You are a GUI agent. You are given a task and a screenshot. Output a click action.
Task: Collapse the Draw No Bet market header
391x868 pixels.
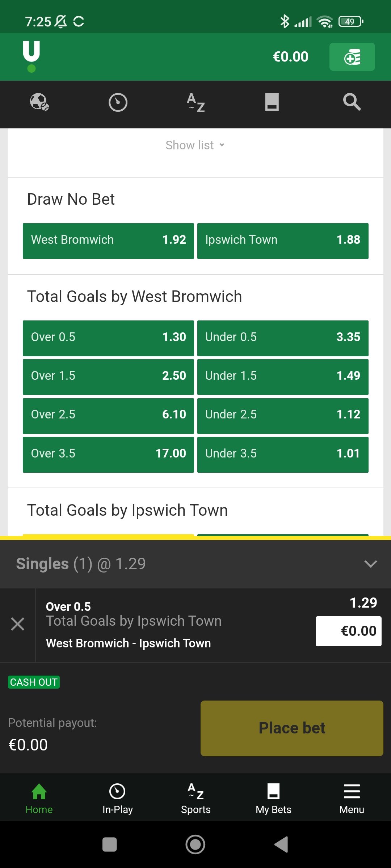[x=71, y=199]
